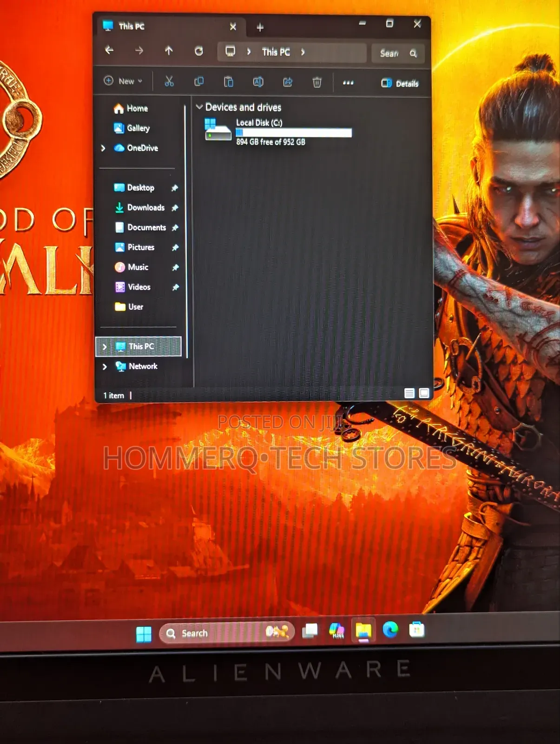Screen dimensions: 560x744
Task: Expand the This PC tree node
Action: (105, 347)
